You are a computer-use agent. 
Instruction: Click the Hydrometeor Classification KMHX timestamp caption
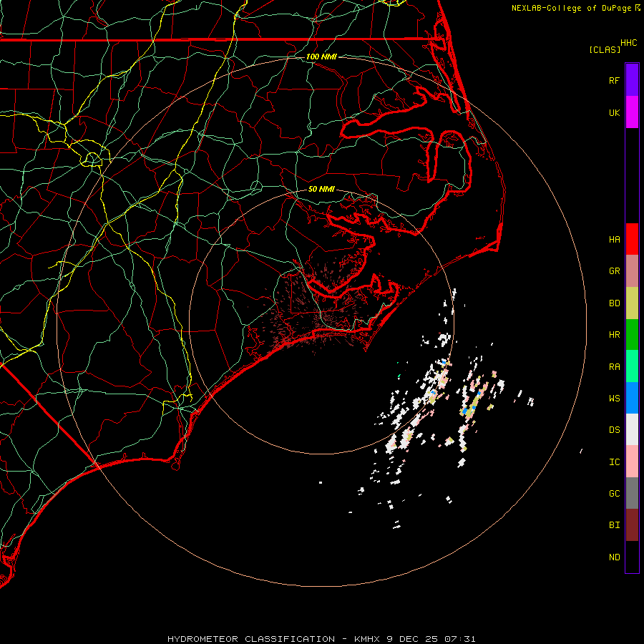(x=321, y=639)
